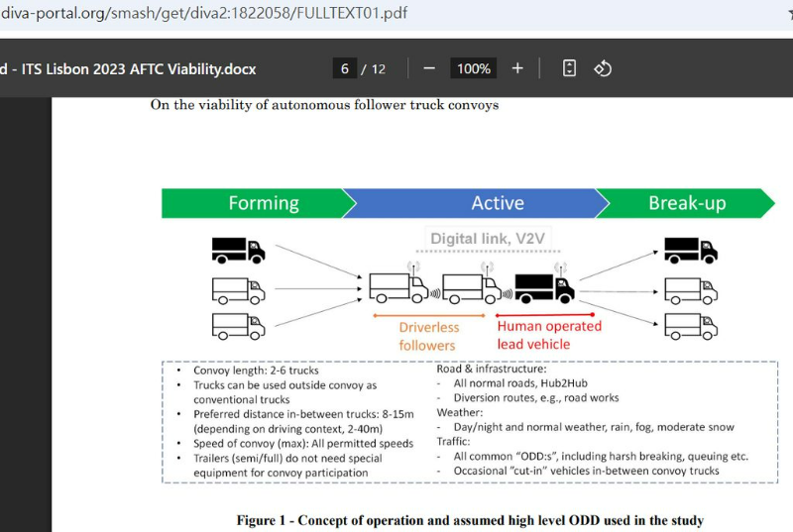Click the green Break-up phase arrow

pos(687,203)
